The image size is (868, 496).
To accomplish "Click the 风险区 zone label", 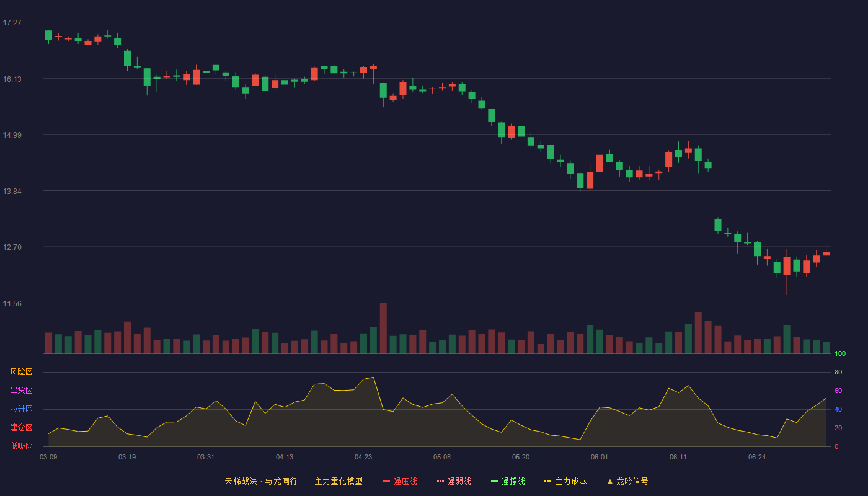I will (21, 372).
